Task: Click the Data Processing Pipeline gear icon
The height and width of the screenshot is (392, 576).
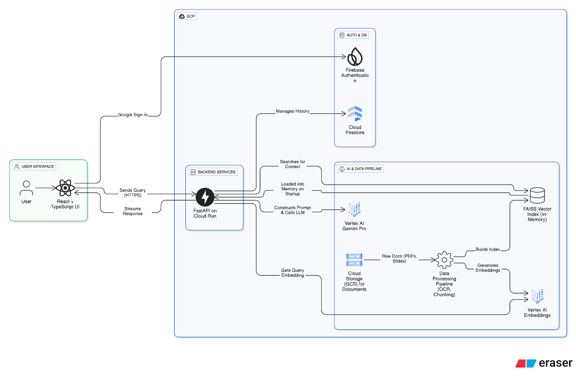Action: point(444,260)
